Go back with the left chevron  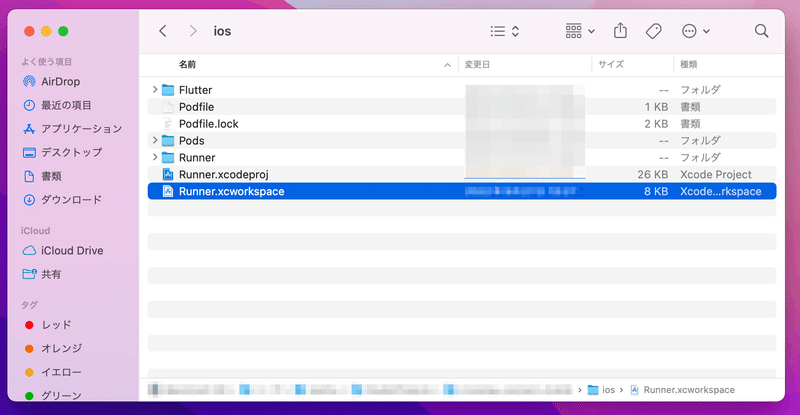tap(163, 31)
